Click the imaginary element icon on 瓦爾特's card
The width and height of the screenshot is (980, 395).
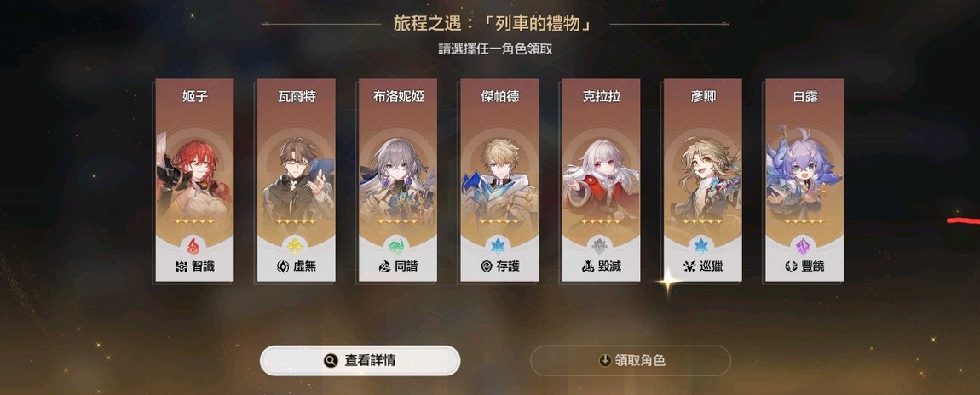pos(297,245)
